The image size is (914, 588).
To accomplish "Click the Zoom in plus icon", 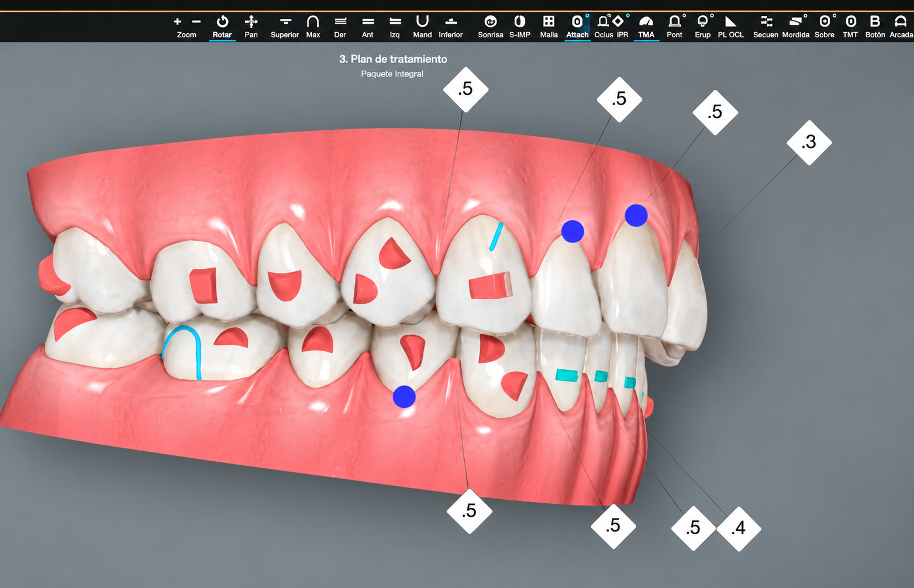I will [x=177, y=22].
